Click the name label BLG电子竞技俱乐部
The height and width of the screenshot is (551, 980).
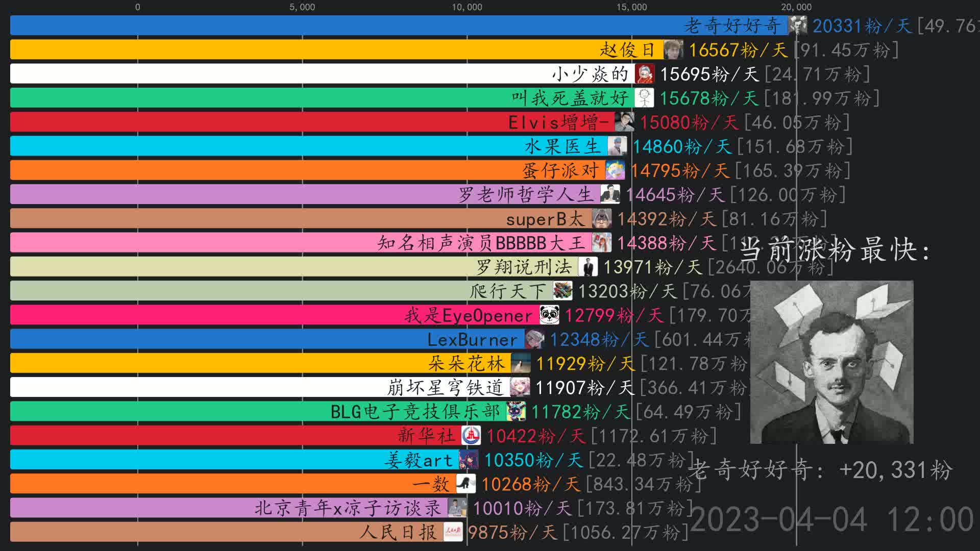coord(415,412)
